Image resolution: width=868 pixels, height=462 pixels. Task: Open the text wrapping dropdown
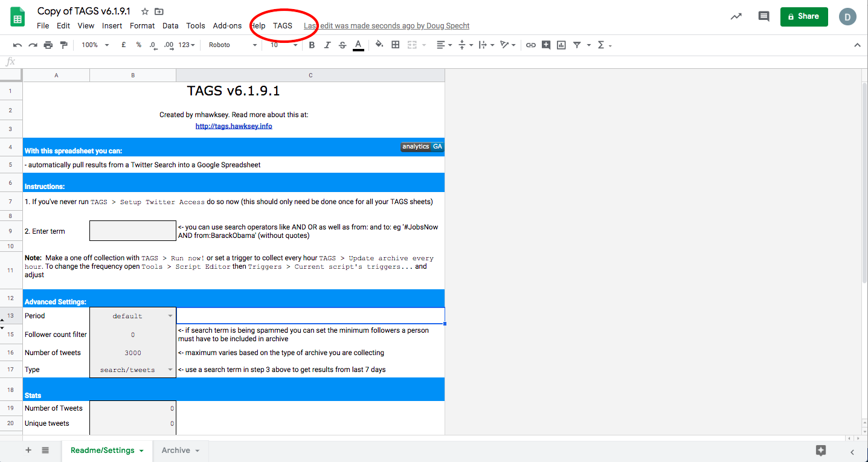pos(486,45)
